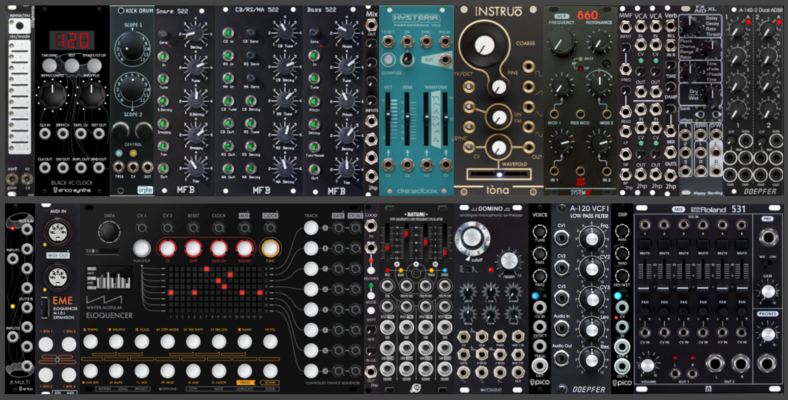Click the RAND button on Eloquencer
The image size is (788, 400).
click(245, 342)
